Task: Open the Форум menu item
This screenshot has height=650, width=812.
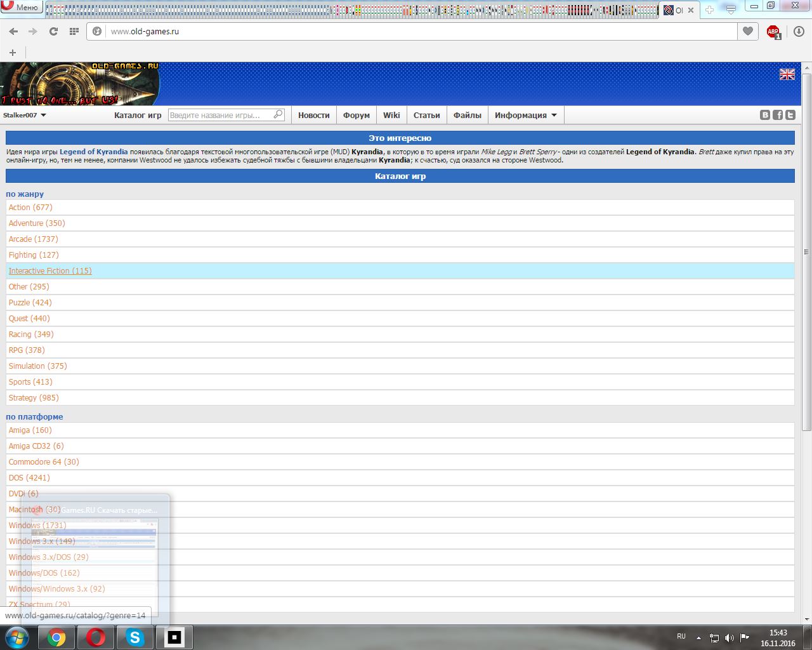Action: coord(357,116)
